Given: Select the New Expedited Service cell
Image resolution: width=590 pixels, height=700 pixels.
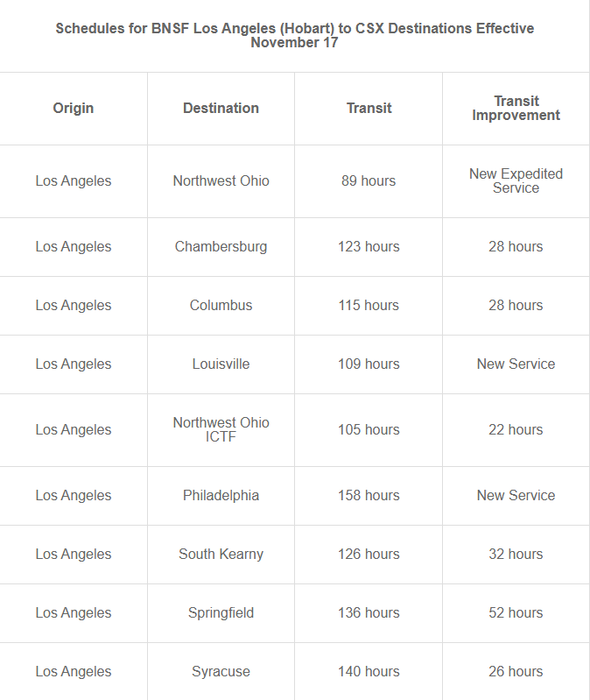Looking at the screenshot, I should (x=516, y=181).
